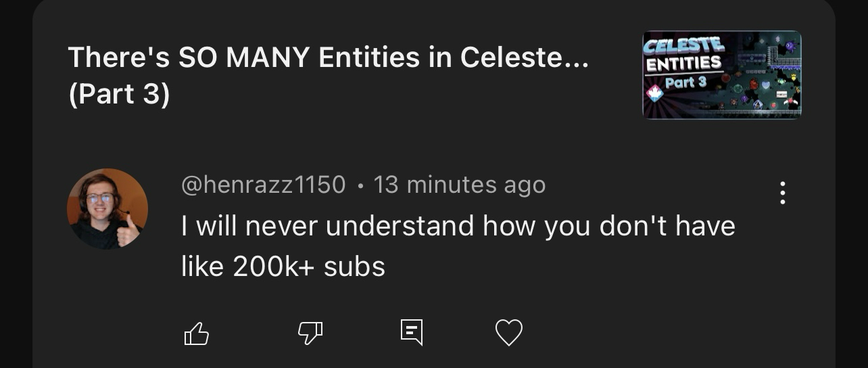Heart the comment from henrazz1150
The width and height of the screenshot is (868, 368).
click(509, 333)
